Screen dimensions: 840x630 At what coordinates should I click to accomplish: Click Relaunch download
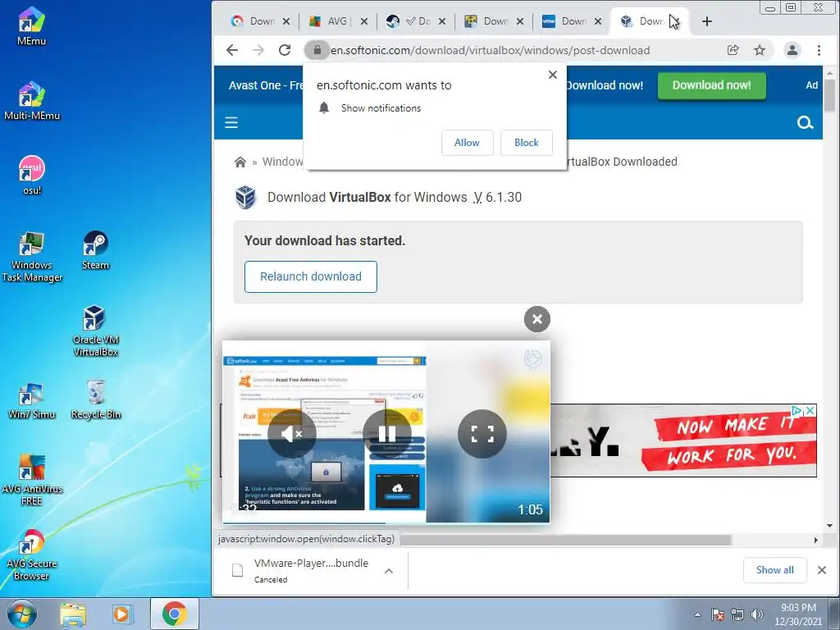click(311, 276)
